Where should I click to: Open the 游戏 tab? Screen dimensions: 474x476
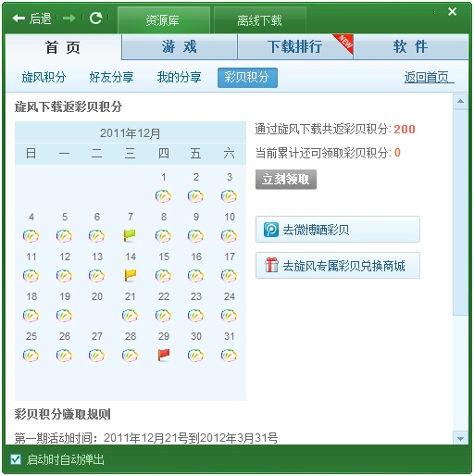click(x=180, y=47)
